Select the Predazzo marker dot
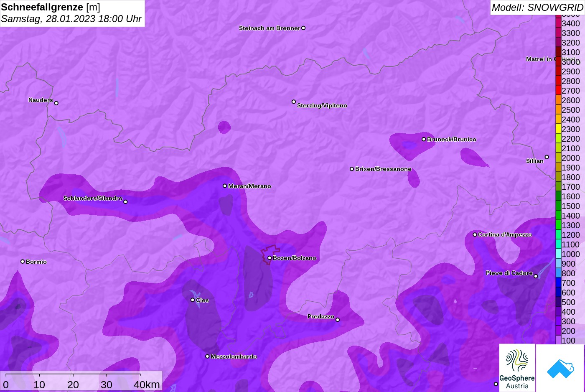The width and height of the screenshot is (585, 392). [338, 320]
